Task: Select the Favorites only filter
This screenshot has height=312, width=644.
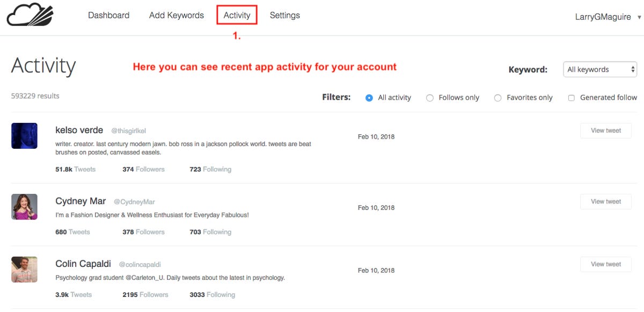Action: [x=498, y=98]
